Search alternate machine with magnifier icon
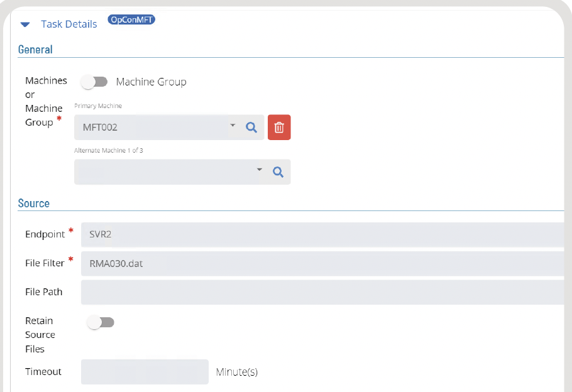This screenshot has height=392, width=572. 278,171
